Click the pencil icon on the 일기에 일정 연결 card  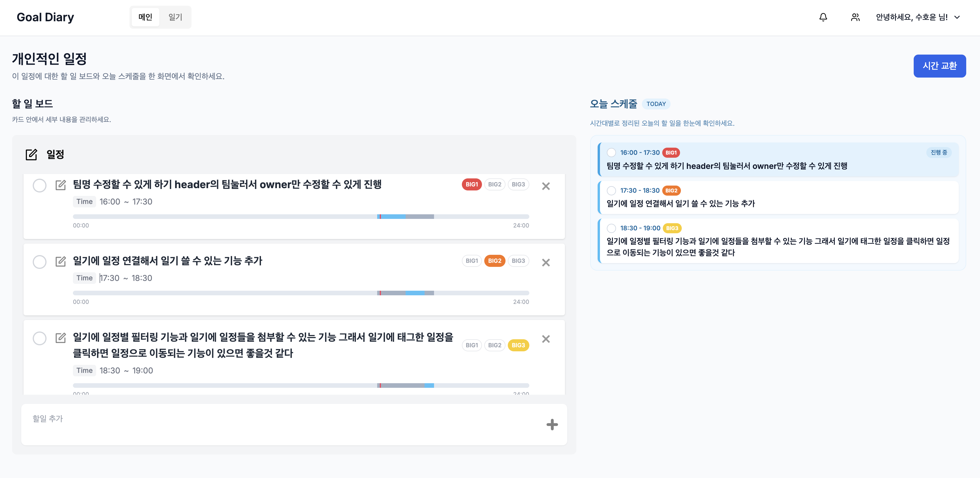click(x=61, y=261)
